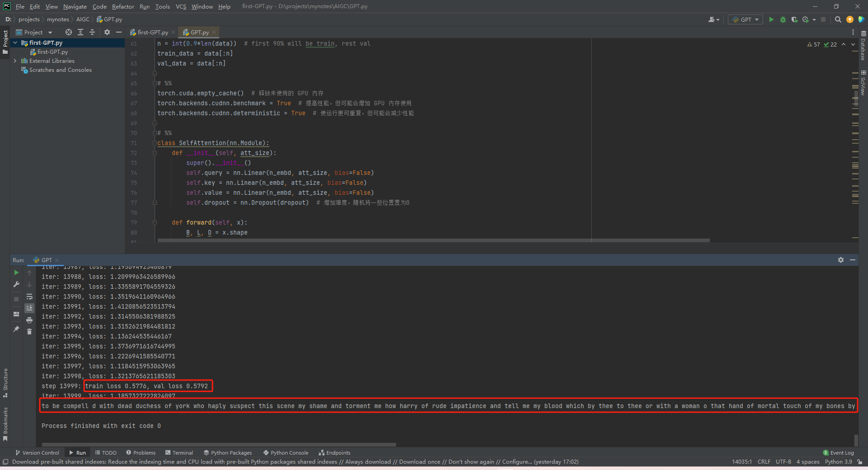The image size is (868, 470).
Task: Open run configuration wrench in Run panel
Action: (16, 284)
